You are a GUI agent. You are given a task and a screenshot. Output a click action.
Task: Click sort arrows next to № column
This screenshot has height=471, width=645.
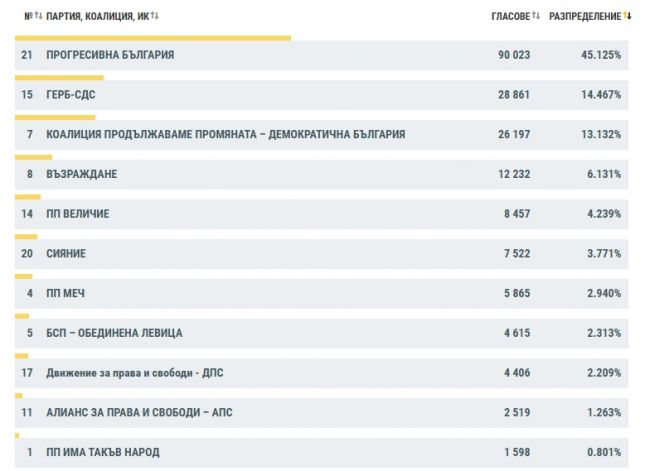coord(37,16)
